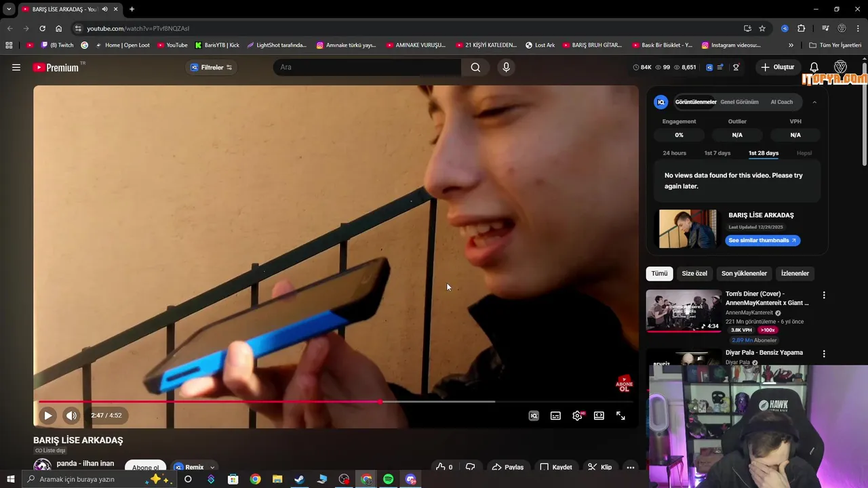Image resolution: width=868 pixels, height=488 pixels.
Task: Open the vidIQ icon in the header stats bar
Action: point(709,67)
